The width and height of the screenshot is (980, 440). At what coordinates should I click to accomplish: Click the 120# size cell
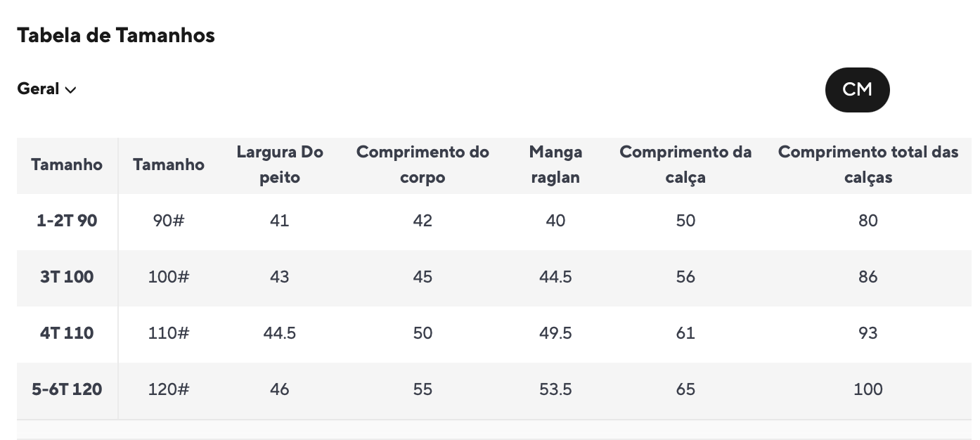[169, 389]
